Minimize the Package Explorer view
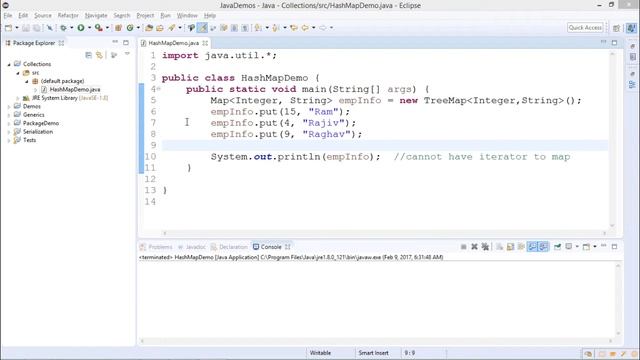Viewport: 640px width, 360px height. 115,42
